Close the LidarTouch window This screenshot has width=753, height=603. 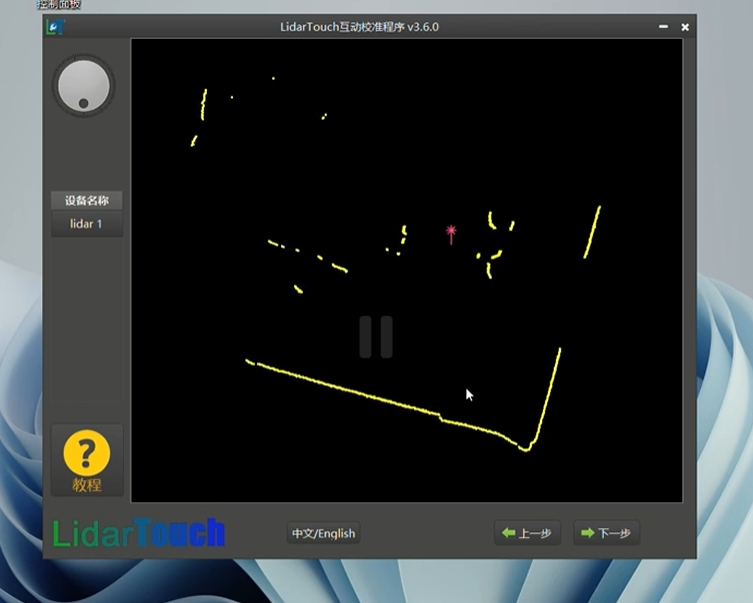685,27
